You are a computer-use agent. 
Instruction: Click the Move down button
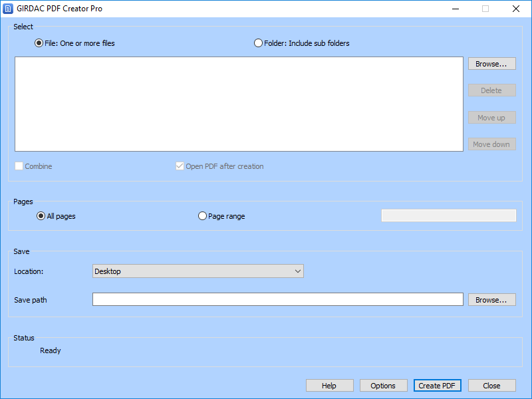click(x=492, y=144)
